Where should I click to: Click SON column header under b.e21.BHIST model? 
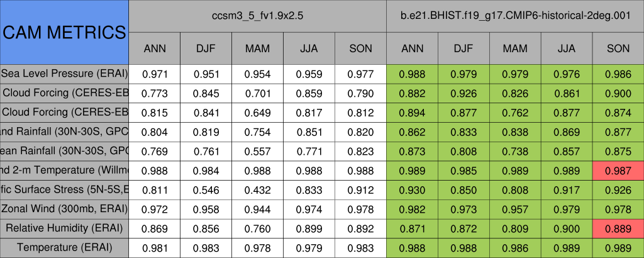(x=618, y=48)
